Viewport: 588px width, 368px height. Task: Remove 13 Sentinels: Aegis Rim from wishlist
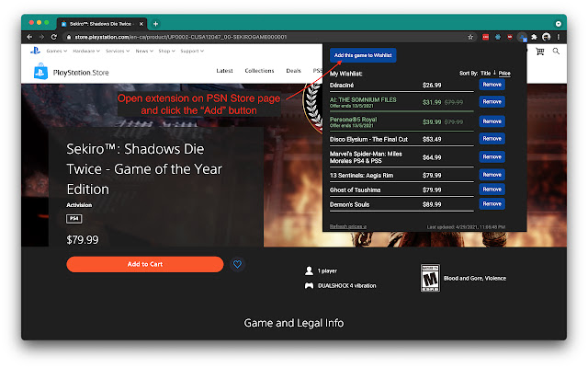pos(492,175)
